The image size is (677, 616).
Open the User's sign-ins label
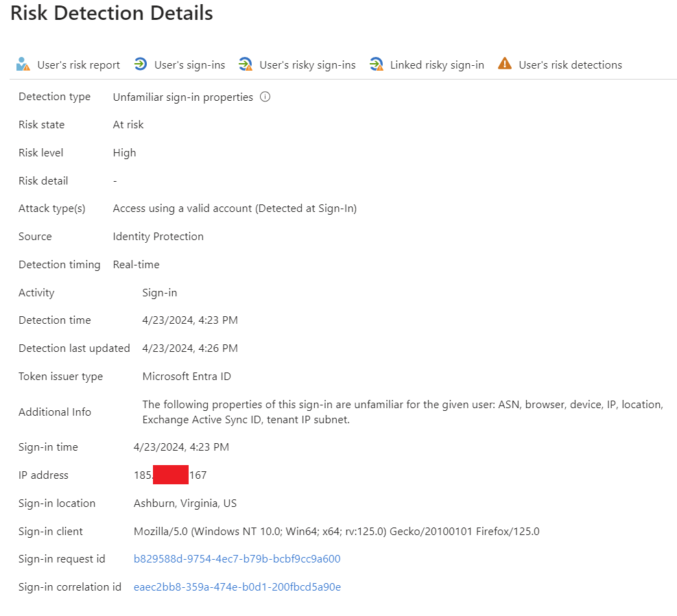(189, 64)
